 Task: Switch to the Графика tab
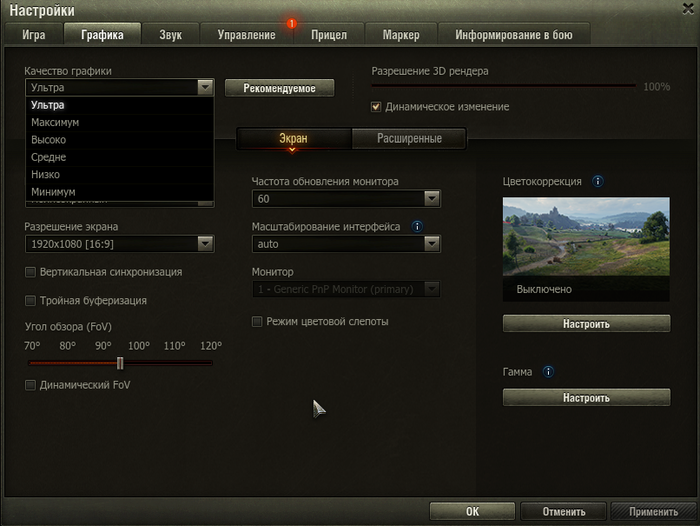102,34
